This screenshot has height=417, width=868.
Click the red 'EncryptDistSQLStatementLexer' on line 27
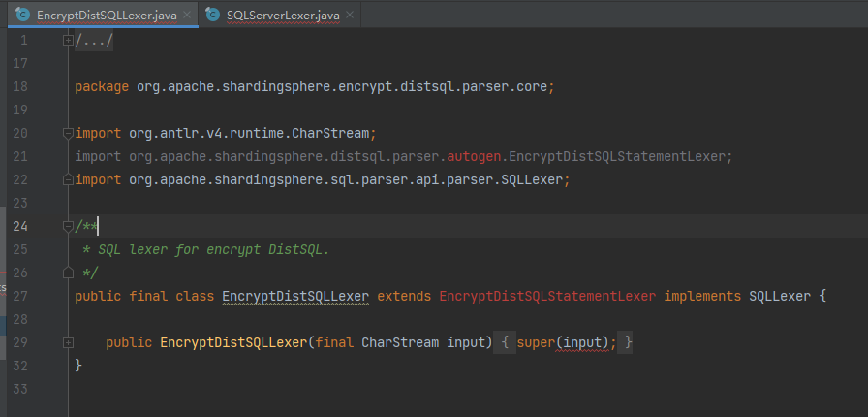click(x=547, y=296)
